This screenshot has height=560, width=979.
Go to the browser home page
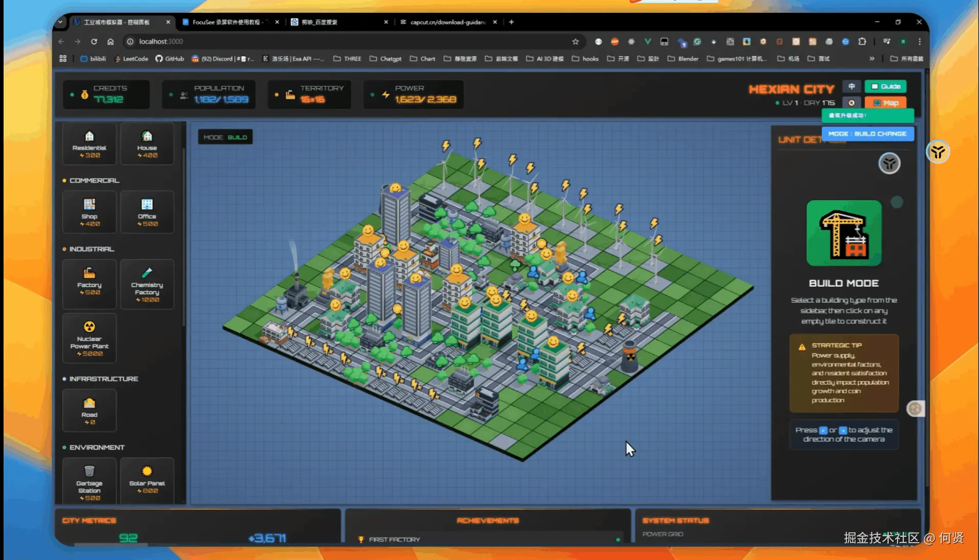pos(111,41)
